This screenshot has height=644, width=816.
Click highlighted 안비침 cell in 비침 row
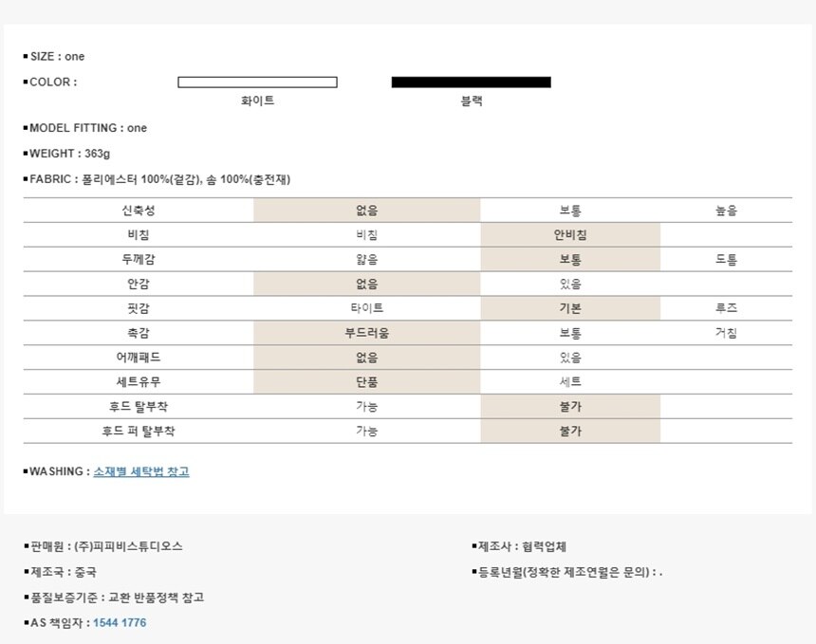[x=570, y=235]
